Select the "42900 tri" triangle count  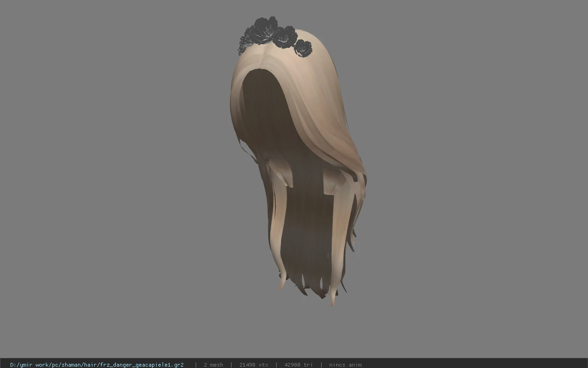(x=299, y=365)
